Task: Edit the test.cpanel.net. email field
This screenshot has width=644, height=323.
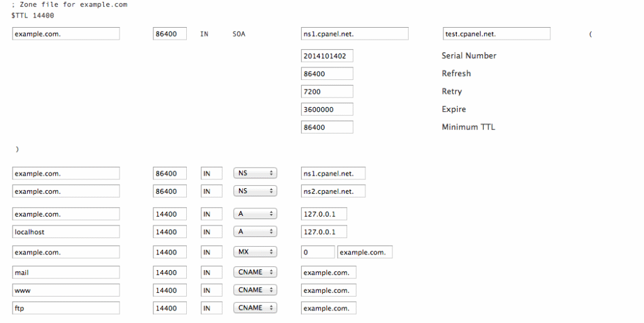Action: pos(497,34)
